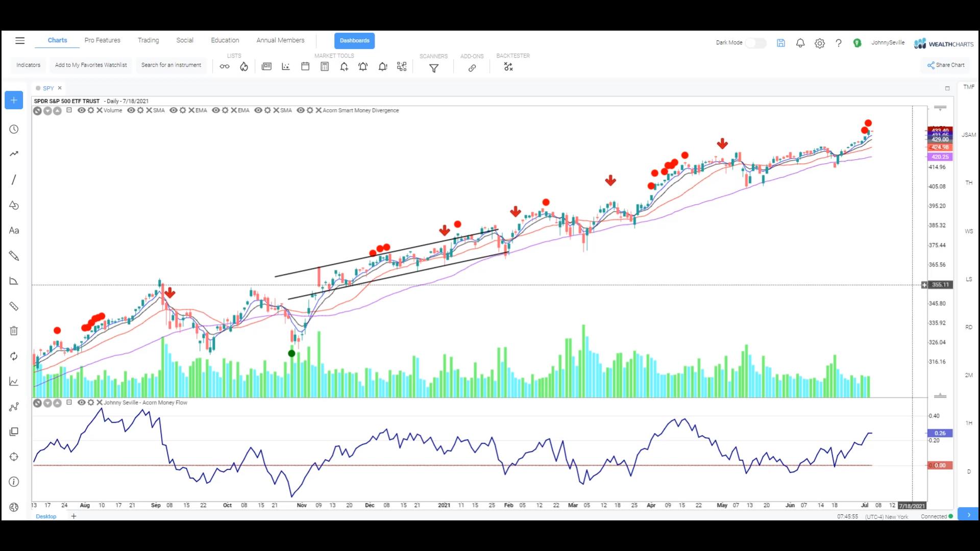Click the refresh cycle icon in sidebar
This screenshot has height=551, width=980.
pos(14,356)
